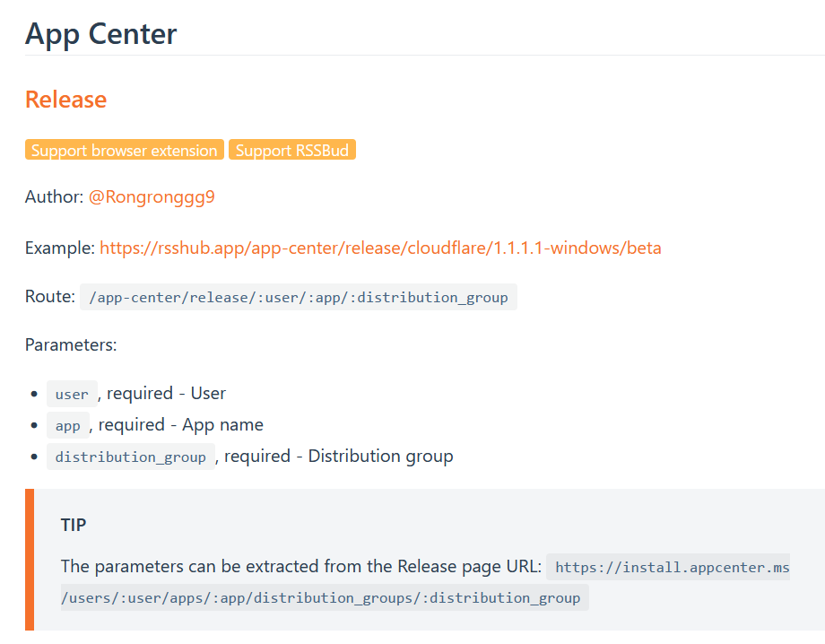The image size is (825, 644).
Task: Select the /users/:user/apps/:app path code
Action: [325, 597]
